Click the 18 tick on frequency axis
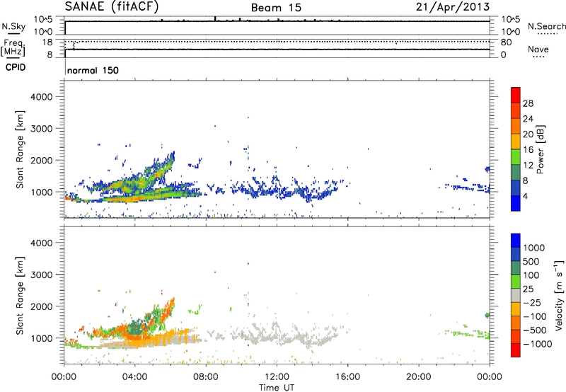 point(47,42)
